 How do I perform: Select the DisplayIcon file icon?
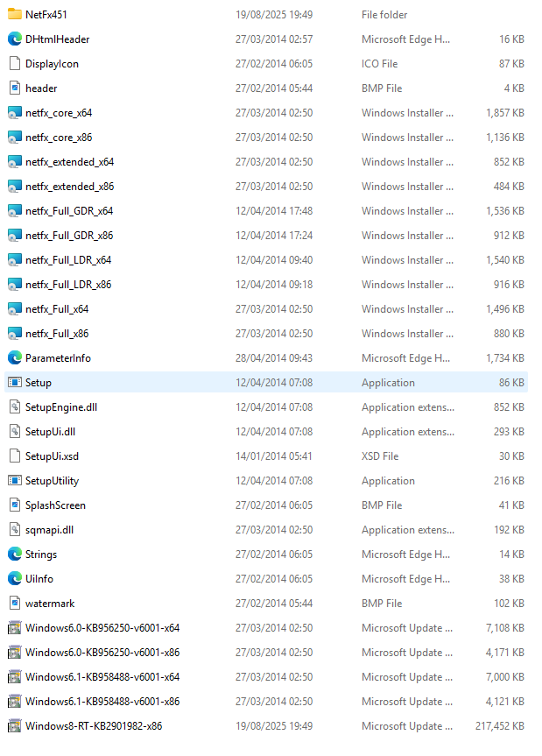(15, 64)
